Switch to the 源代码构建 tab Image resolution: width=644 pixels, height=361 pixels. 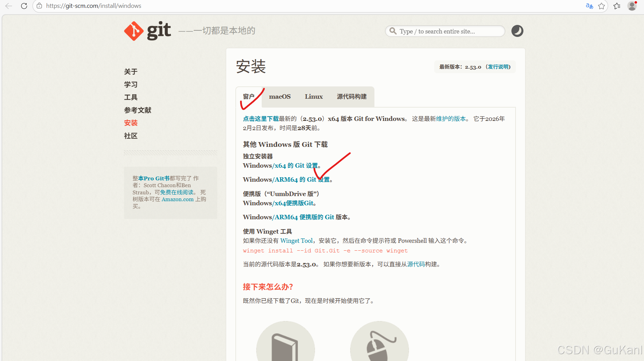(352, 97)
